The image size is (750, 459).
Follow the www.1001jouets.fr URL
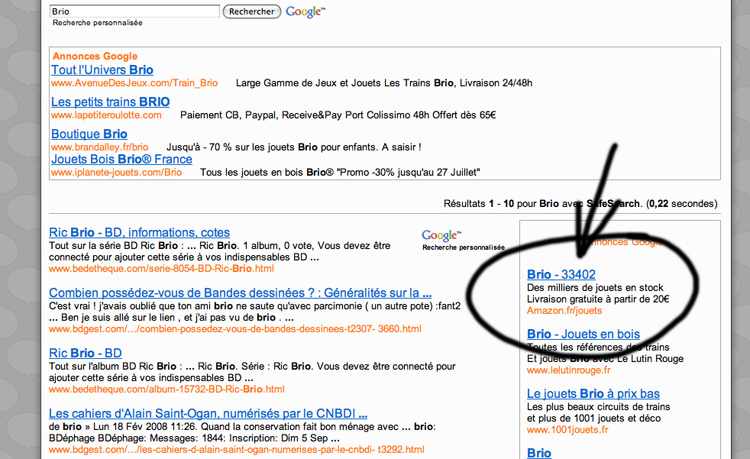567,430
